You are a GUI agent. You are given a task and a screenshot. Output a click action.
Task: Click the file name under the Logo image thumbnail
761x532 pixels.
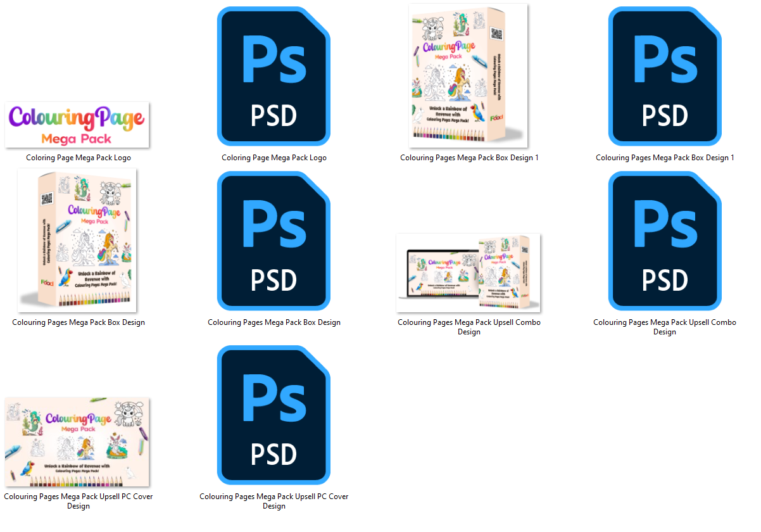click(x=79, y=158)
